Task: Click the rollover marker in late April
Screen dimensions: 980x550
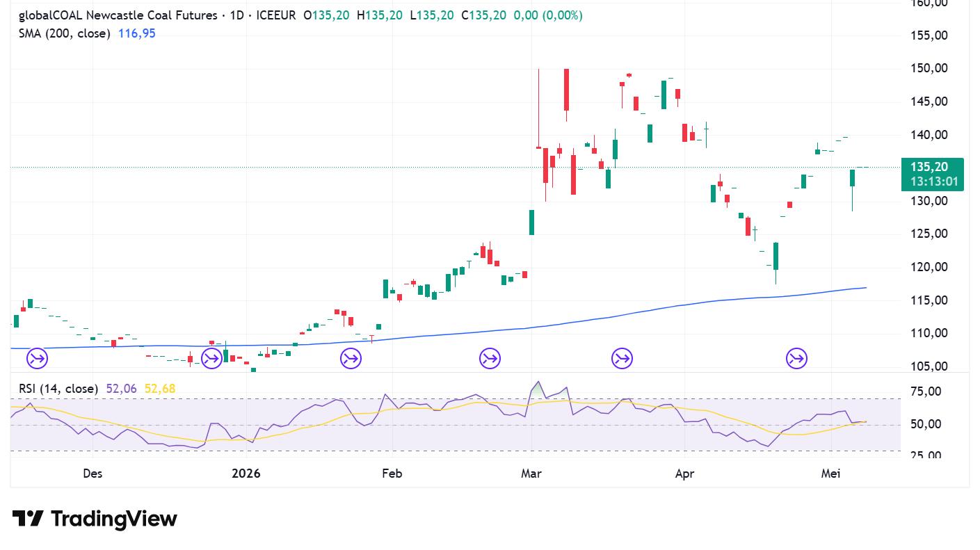Action: [796, 359]
